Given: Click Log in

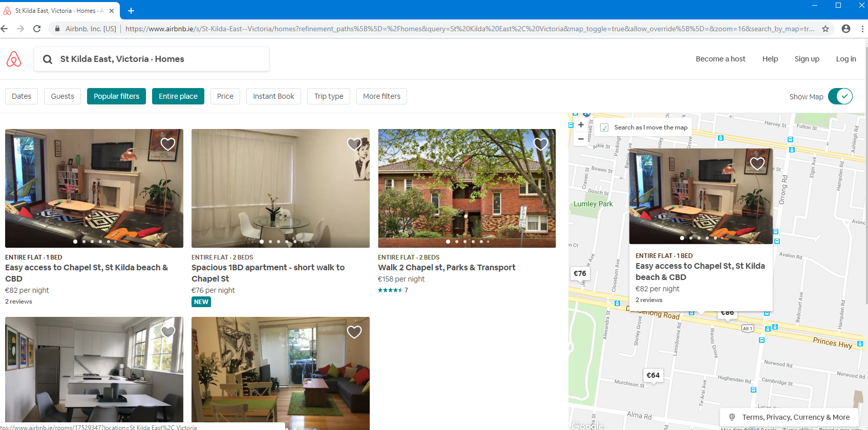Looking at the screenshot, I should tap(846, 59).
